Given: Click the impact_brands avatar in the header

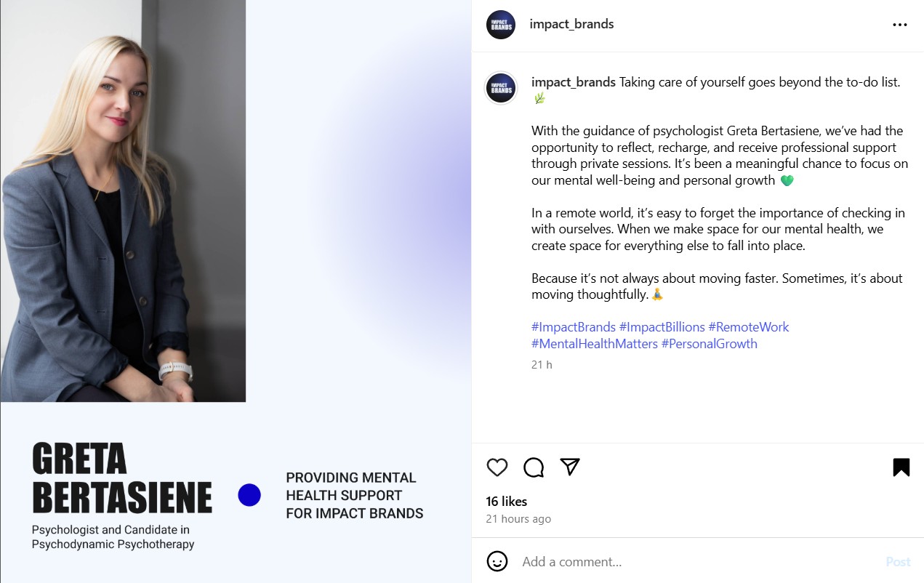Looking at the screenshot, I should (501, 25).
